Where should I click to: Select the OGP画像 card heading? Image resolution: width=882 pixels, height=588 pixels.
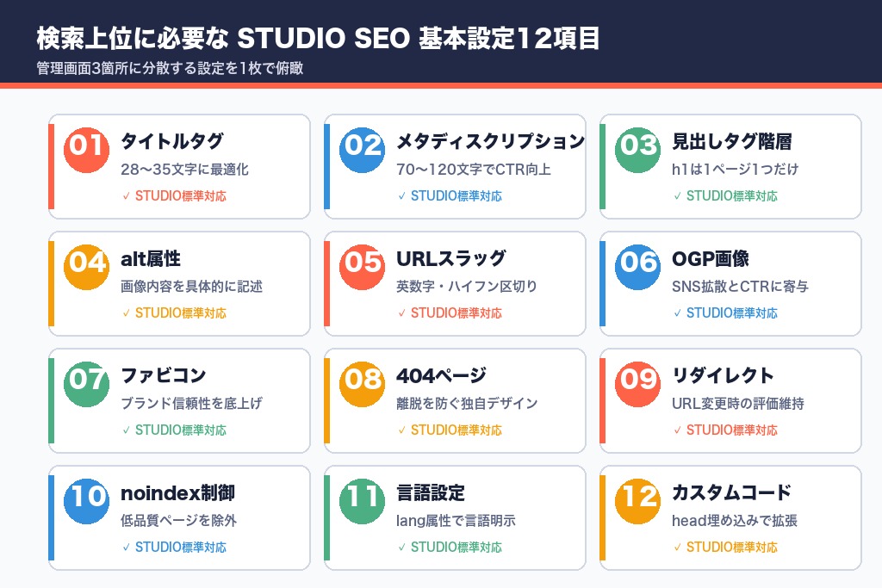pyautogui.click(x=711, y=258)
